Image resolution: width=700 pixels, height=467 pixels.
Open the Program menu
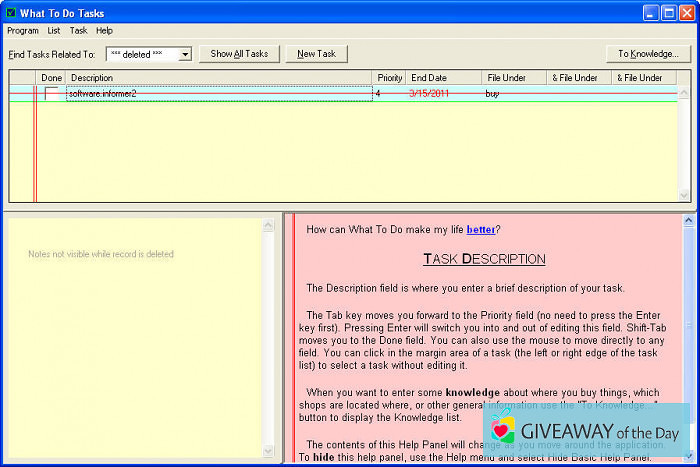coord(23,31)
